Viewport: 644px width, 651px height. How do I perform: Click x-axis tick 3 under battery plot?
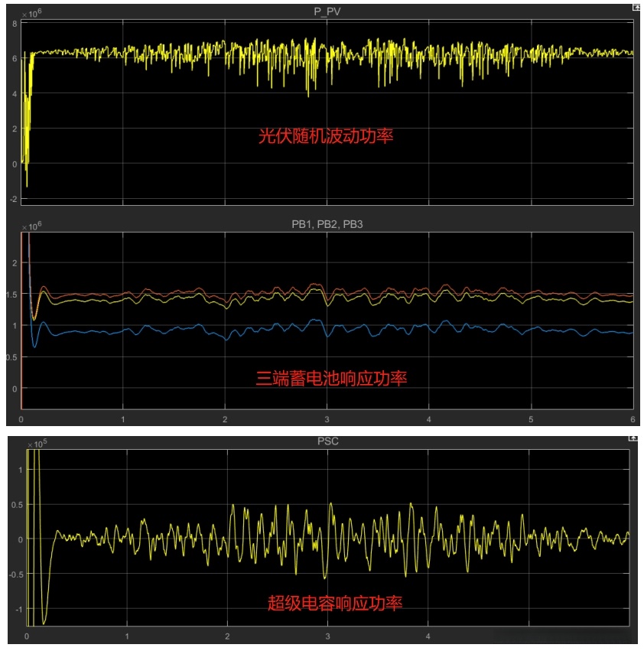pos(327,419)
